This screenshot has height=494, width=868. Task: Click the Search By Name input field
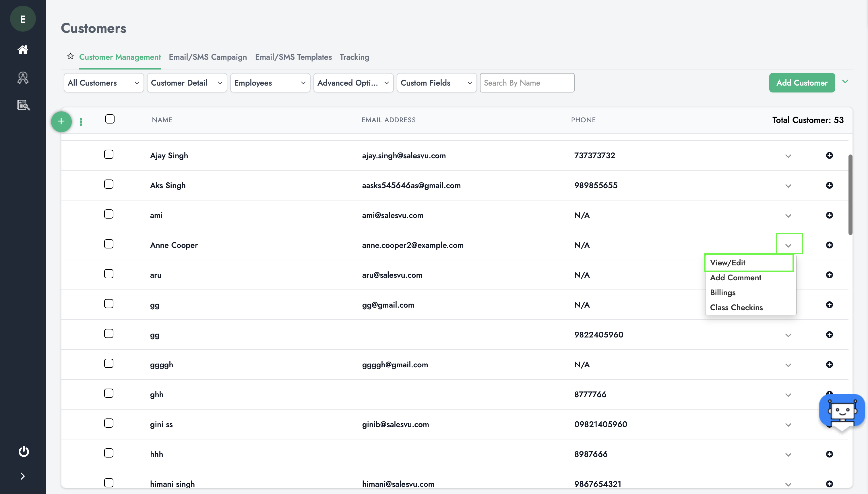click(526, 82)
